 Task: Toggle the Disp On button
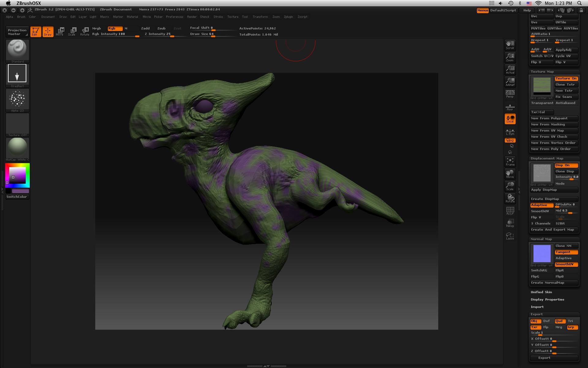(566, 165)
